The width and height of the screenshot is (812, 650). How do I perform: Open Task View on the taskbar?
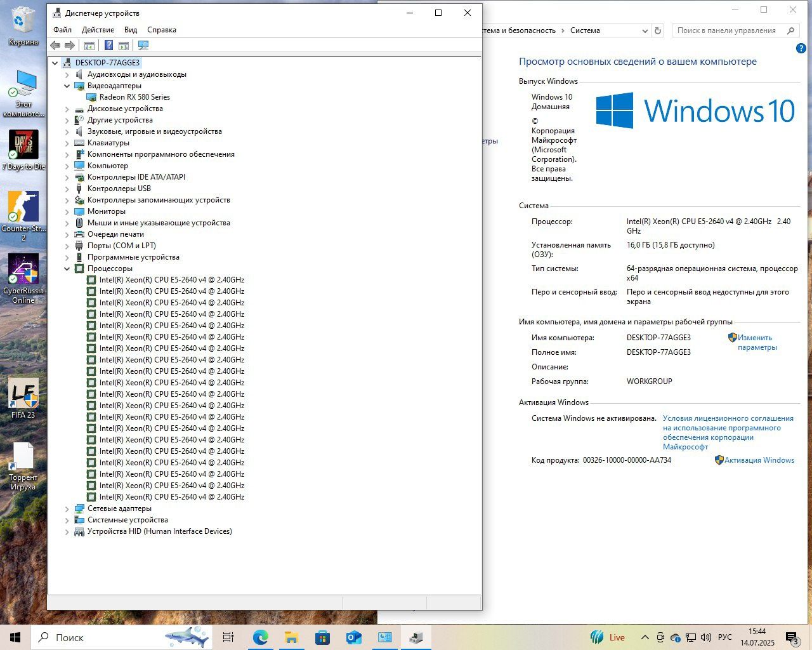pos(228,637)
